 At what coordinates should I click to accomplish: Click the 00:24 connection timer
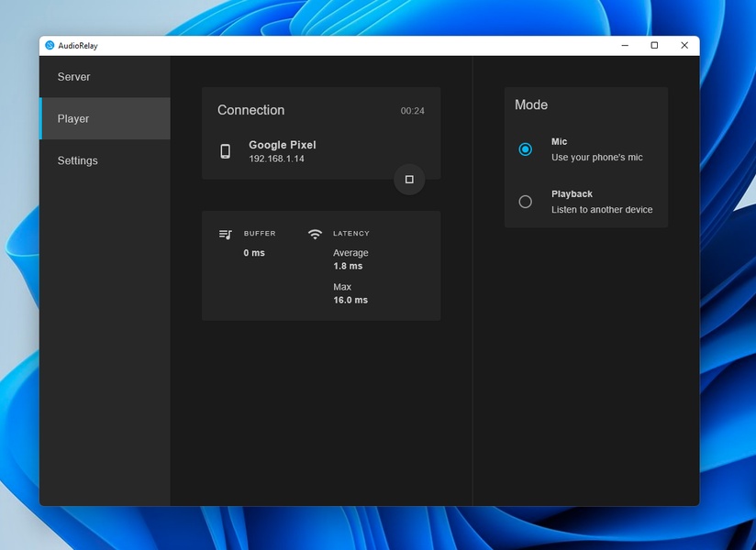click(x=412, y=111)
